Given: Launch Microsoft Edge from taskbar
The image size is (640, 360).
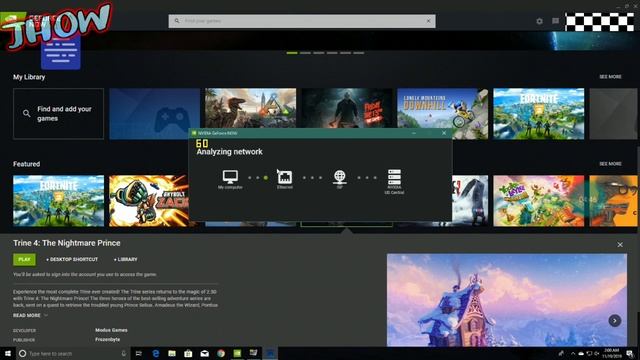Looking at the screenshot, I should (x=156, y=353).
